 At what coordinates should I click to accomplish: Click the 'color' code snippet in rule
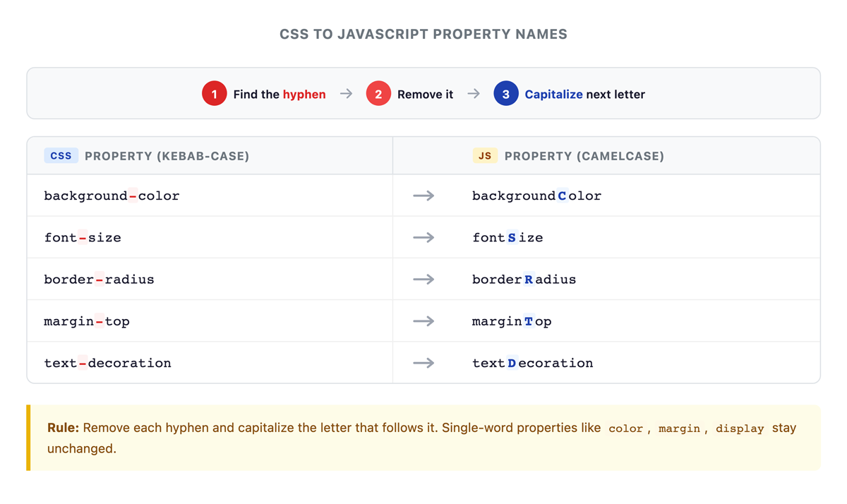pos(626,428)
